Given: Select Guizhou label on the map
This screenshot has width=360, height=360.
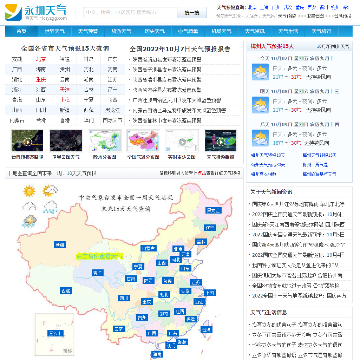Looking at the screenshot, I should [141, 317].
